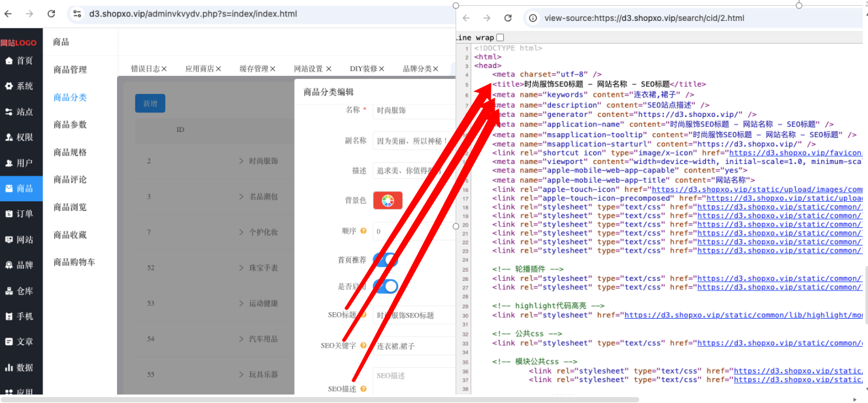Enable the Line wrap checkbox
The height and width of the screenshot is (403, 868).
point(500,38)
